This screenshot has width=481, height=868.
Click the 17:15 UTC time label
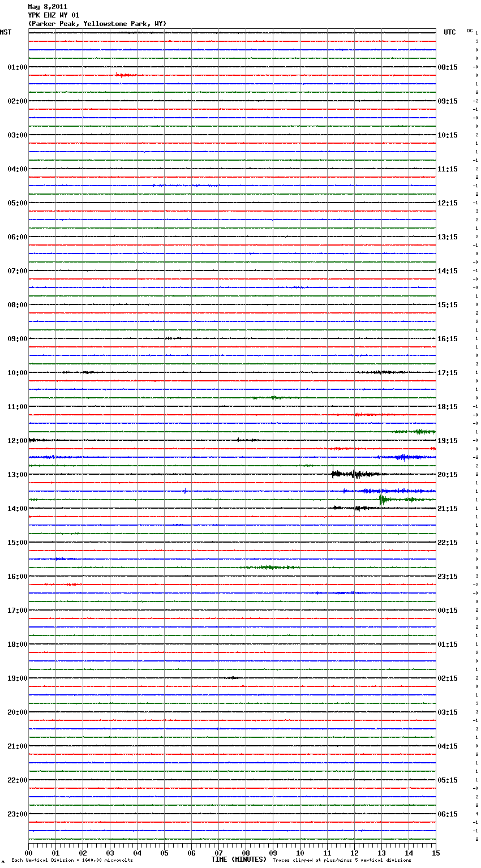pos(448,373)
